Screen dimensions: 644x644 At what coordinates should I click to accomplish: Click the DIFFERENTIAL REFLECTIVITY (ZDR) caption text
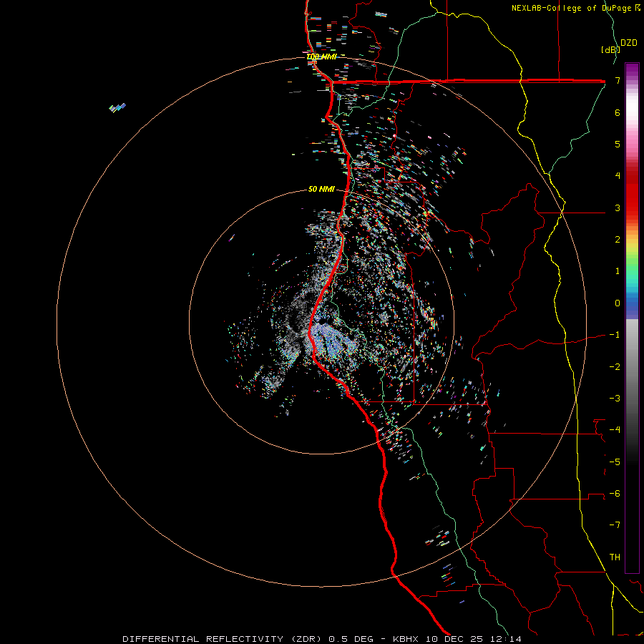[223, 639]
